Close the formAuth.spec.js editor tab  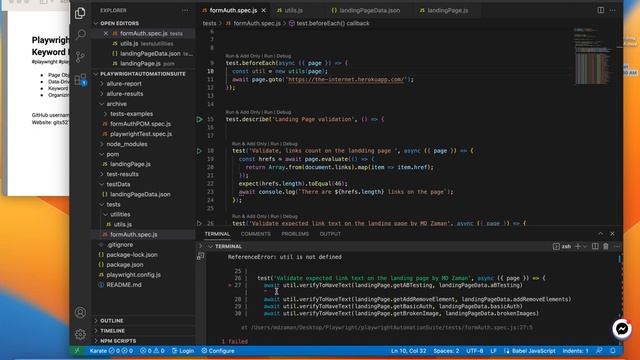264,10
